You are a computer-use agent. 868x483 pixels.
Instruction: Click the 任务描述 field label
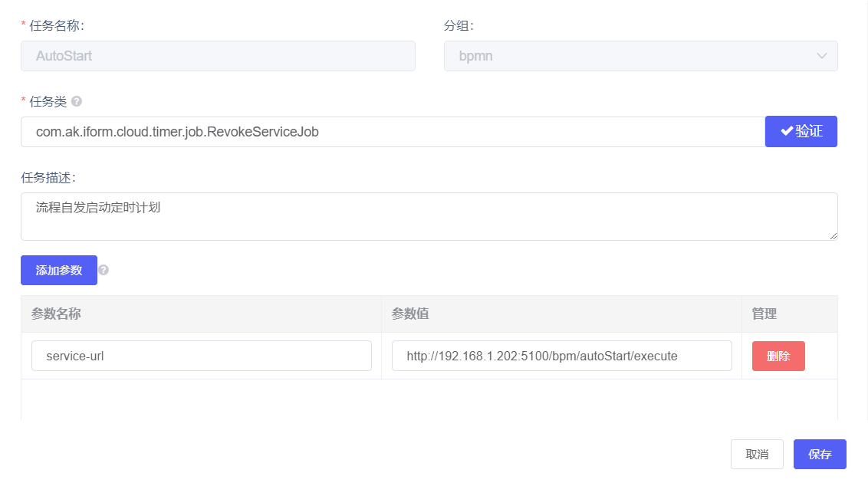pyautogui.click(x=48, y=177)
